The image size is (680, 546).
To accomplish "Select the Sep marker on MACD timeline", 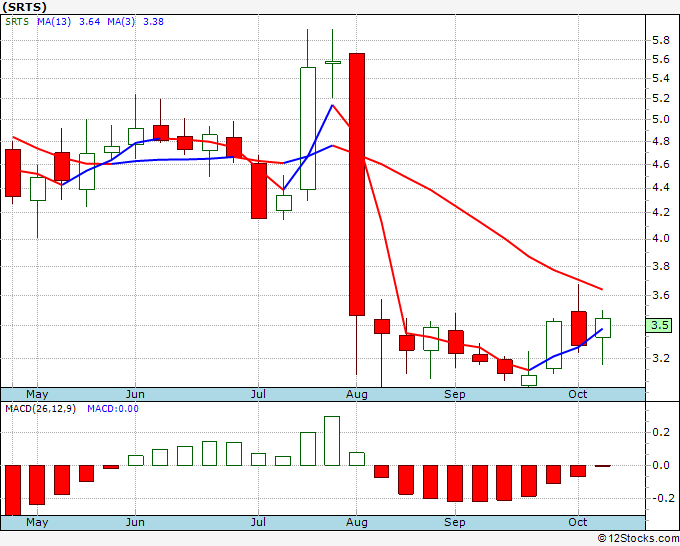I will [x=454, y=522].
